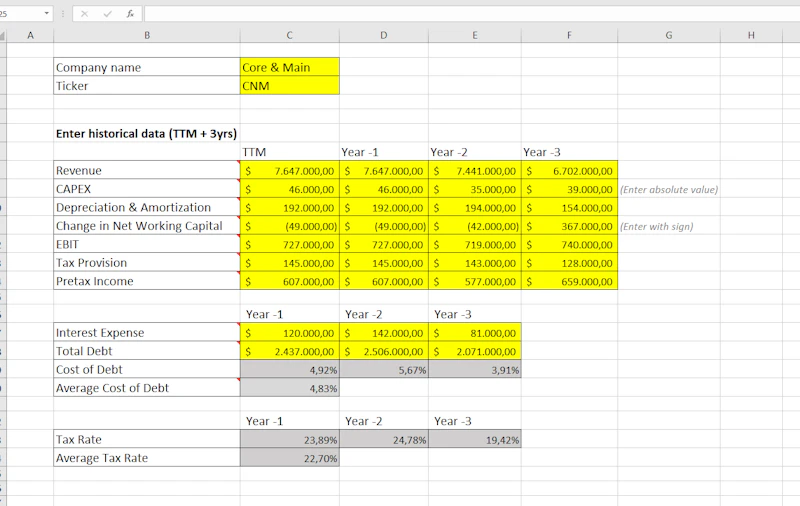Image resolution: width=800 pixels, height=506 pixels.
Task: Select Year -3 Pretax Income cell 659.000,00
Action: (569, 281)
